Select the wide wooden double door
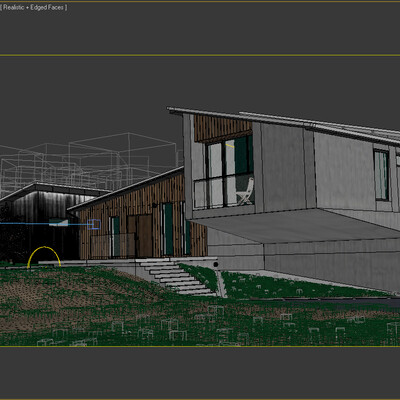Image resolution: width=400 pixels, height=400 pixels. 140,236
